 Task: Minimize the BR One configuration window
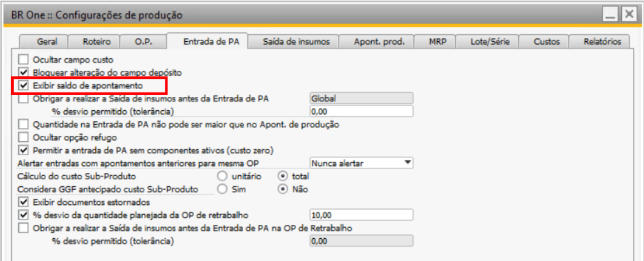pyautogui.click(x=611, y=15)
